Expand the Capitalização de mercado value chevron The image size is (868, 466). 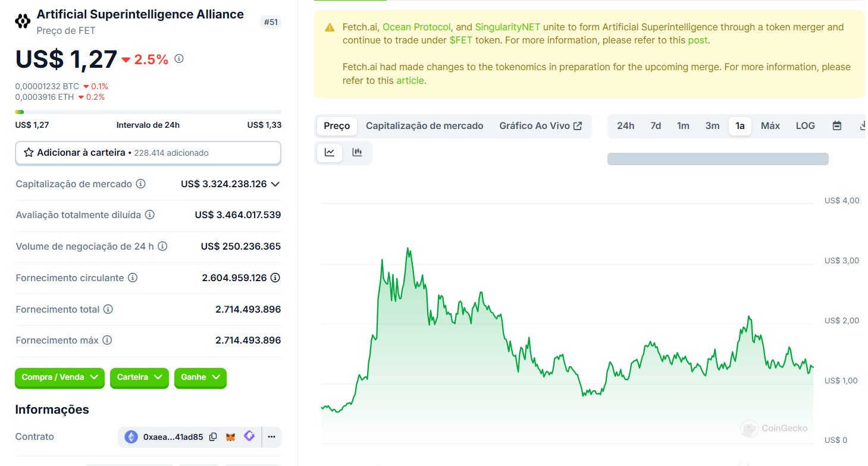point(275,184)
